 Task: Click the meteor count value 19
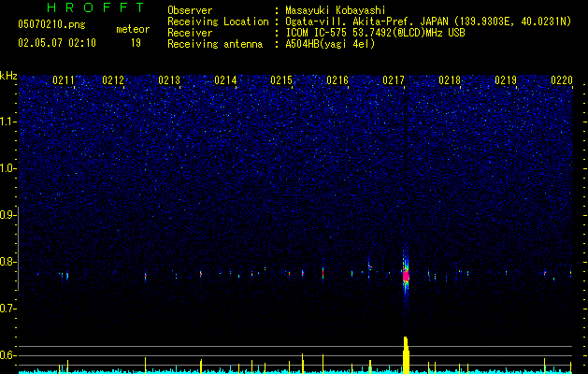pos(136,43)
